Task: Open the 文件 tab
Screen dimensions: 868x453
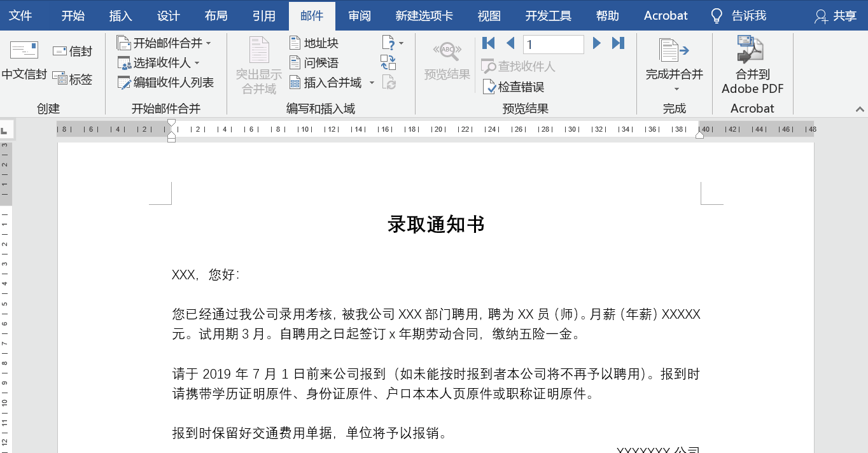Action: coord(20,16)
